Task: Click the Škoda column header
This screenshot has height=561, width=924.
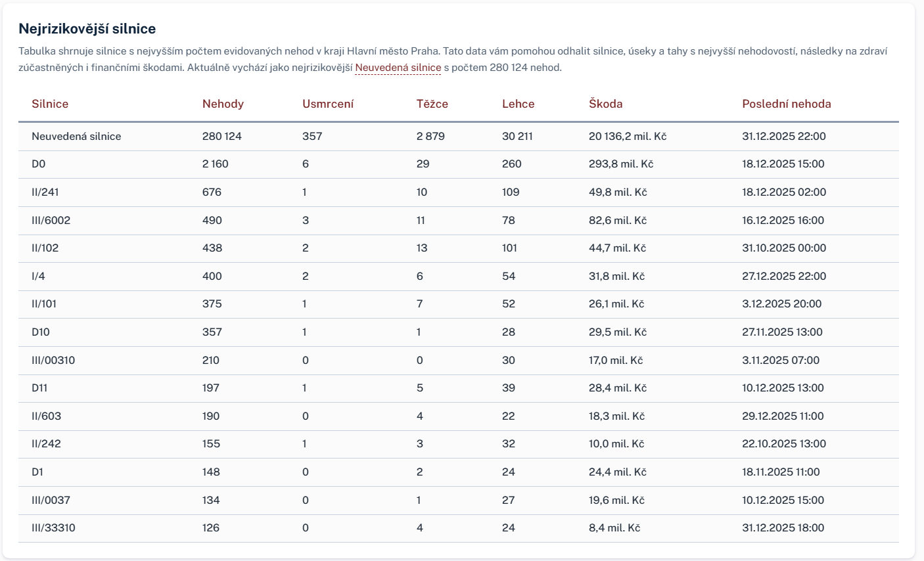Action: (x=606, y=104)
